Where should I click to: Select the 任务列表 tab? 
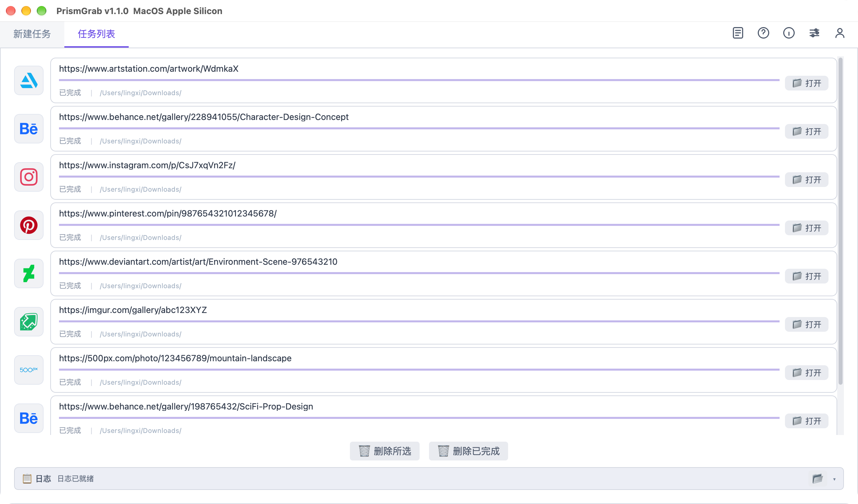96,34
